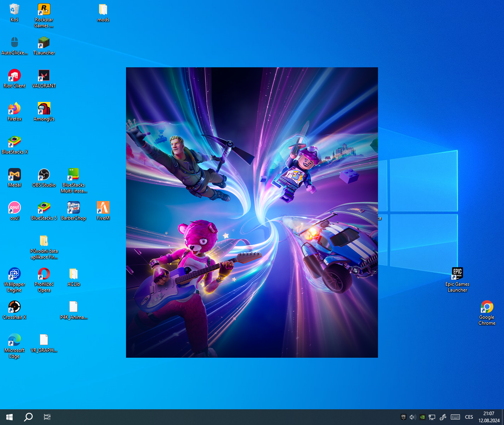Select the Epic Games Launcher desktop icon

[457, 274]
